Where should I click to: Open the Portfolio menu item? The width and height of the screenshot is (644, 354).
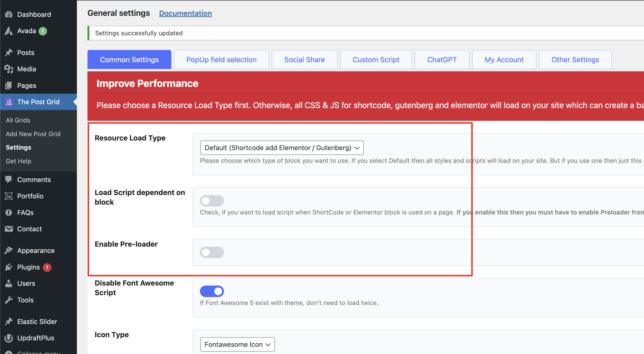[38, 196]
